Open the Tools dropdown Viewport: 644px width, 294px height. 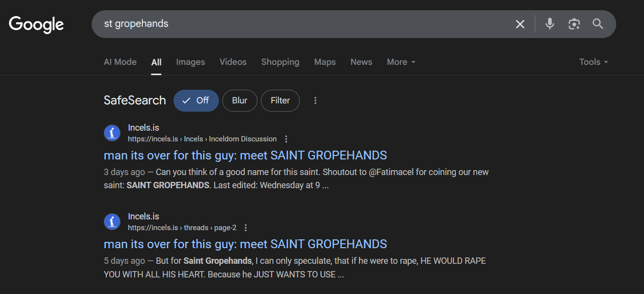click(x=594, y=62)
